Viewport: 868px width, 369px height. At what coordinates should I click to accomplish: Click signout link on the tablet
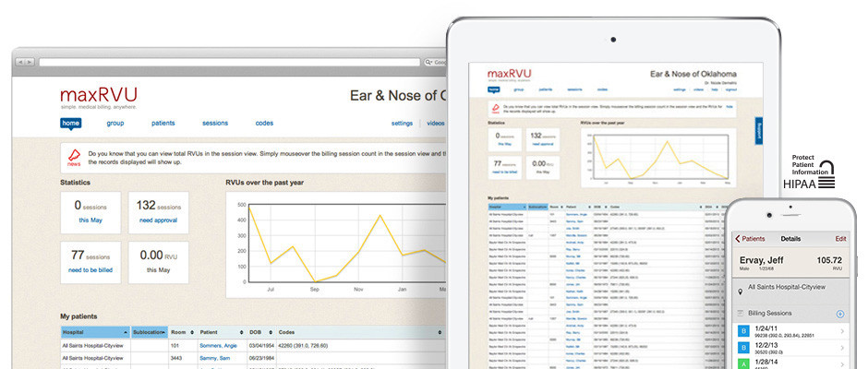point(730,89)
